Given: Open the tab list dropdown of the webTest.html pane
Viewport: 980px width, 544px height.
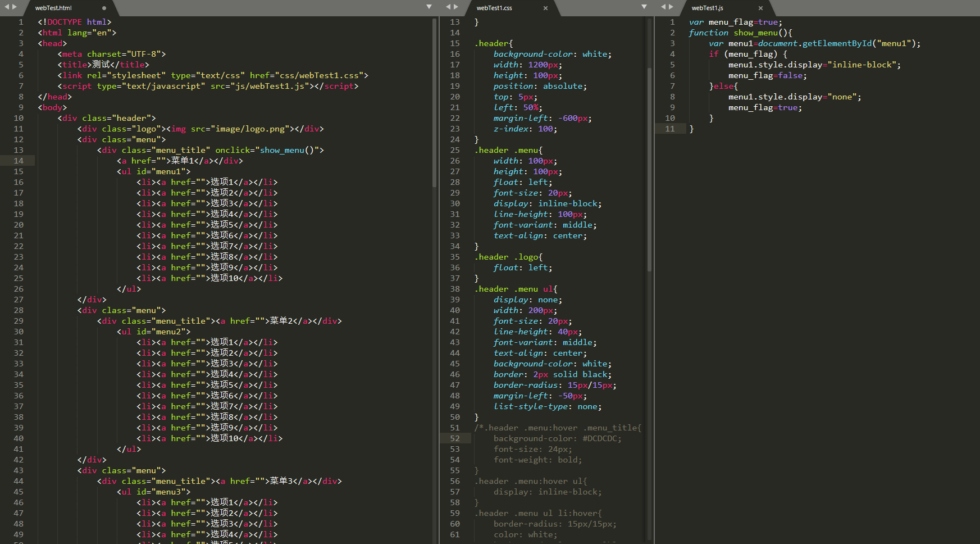Looking at the screenshot, I should coord(429,7).
